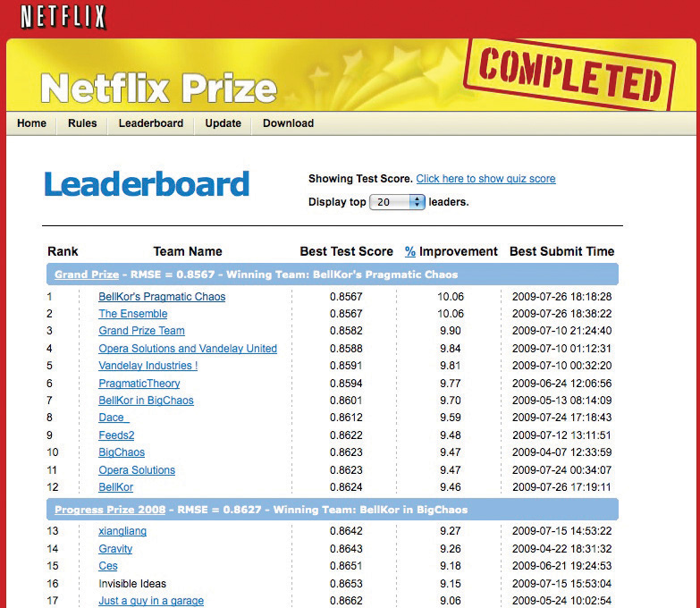Click score 0.8624 for BellKor
The height and width of the screenshot is (608, 700).
click(346, 487)
